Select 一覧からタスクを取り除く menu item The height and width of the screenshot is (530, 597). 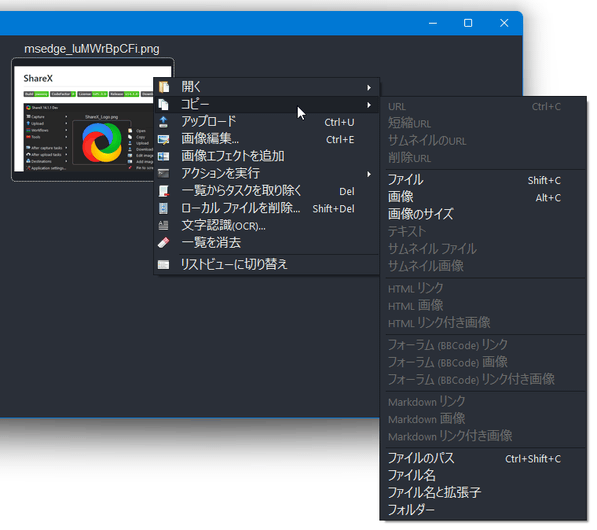[267, 191]
